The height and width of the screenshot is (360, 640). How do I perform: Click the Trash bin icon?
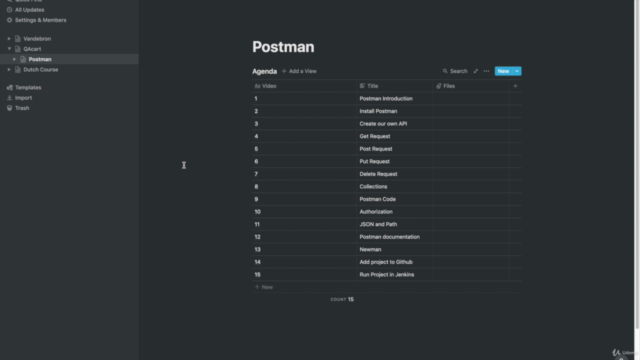[9, 108]
